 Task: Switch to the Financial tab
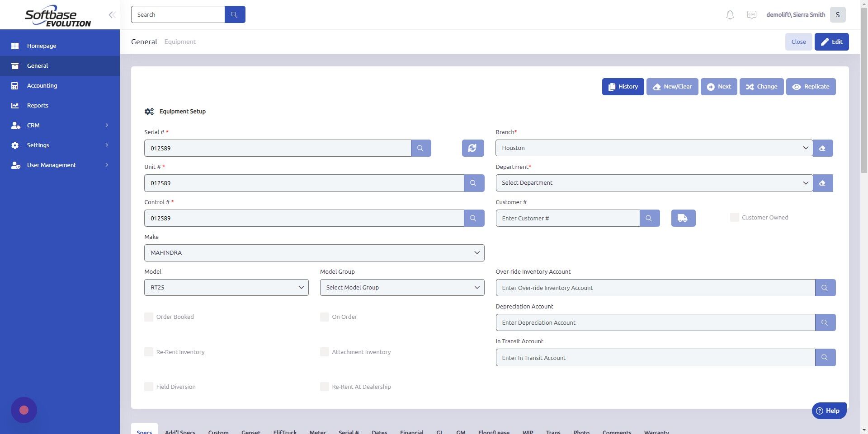pos(411,431)
